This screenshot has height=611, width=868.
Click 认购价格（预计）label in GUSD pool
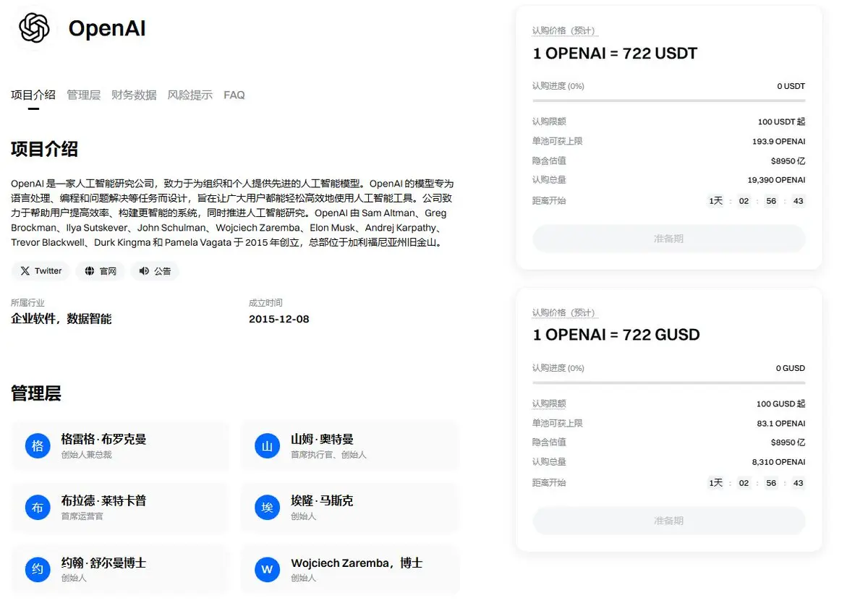[x=563, y=312]
